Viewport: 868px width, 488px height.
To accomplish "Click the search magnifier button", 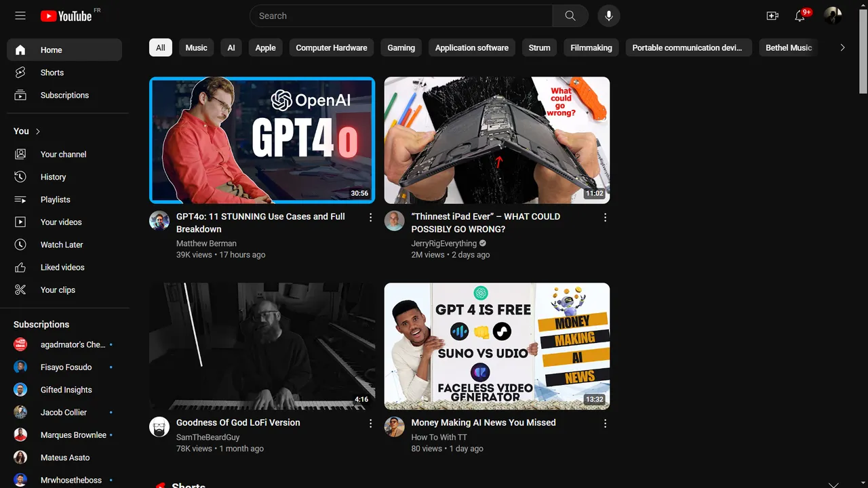I will pos(570,16).
